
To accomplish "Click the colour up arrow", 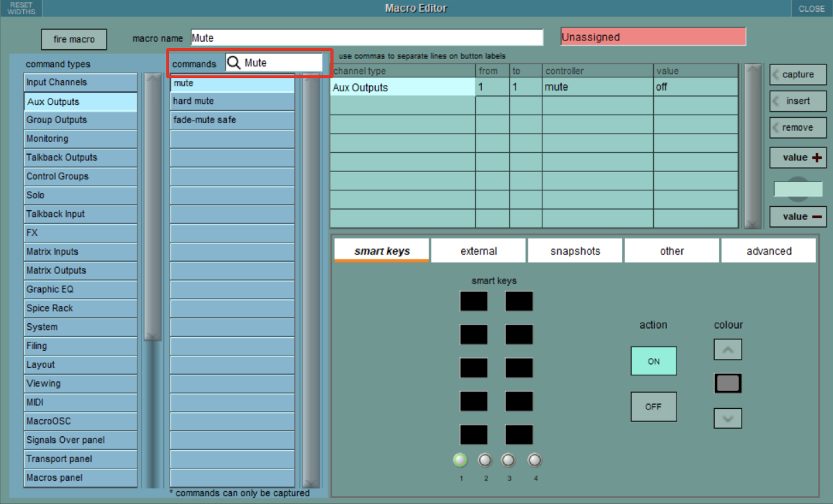I will click(x=728, y=350).
